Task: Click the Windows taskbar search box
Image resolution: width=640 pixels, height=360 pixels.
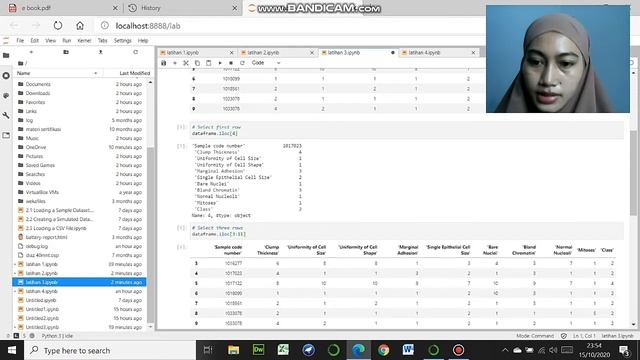Action: tap(110, 350)
